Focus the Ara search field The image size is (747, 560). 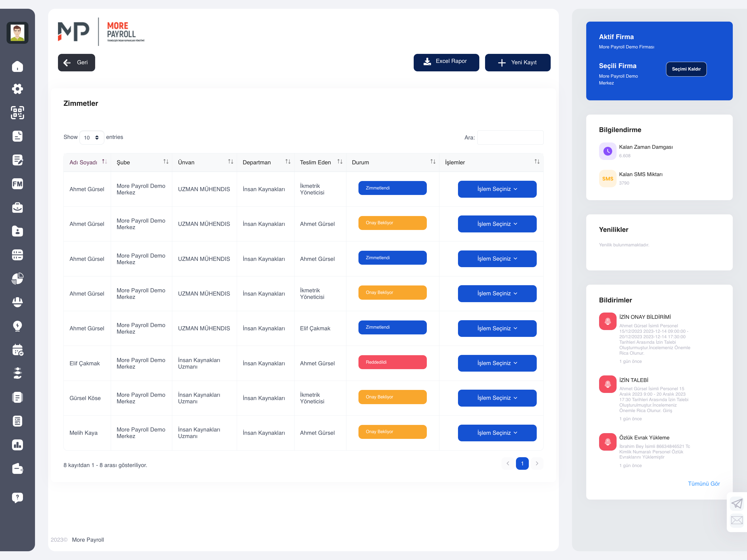point(510,138)
